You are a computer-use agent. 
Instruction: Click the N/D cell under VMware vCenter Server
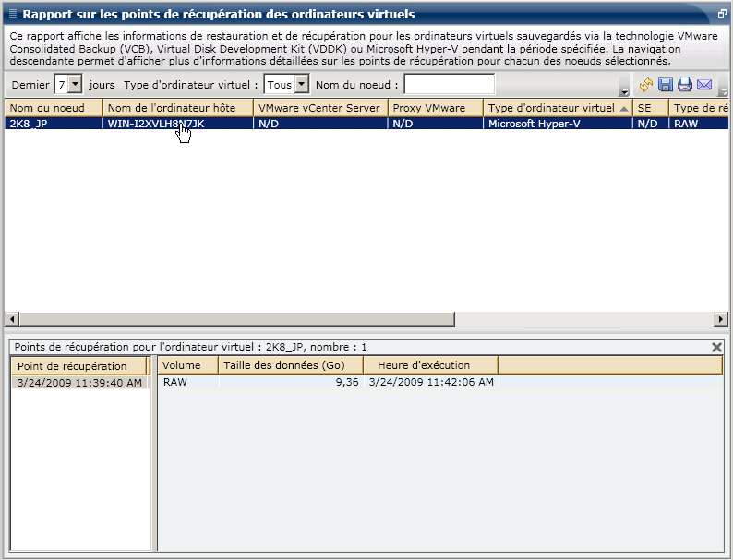[320, 124]
